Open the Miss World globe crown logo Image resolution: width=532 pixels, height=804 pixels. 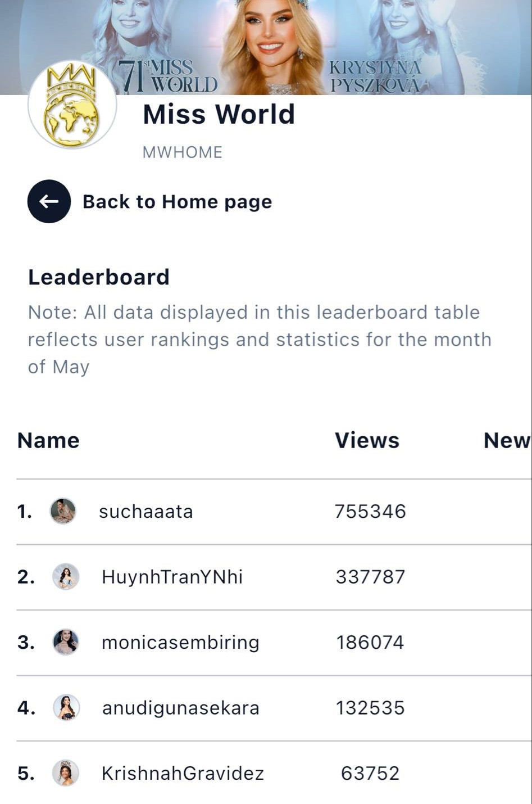pyautogui.click(x=72, y=105)
